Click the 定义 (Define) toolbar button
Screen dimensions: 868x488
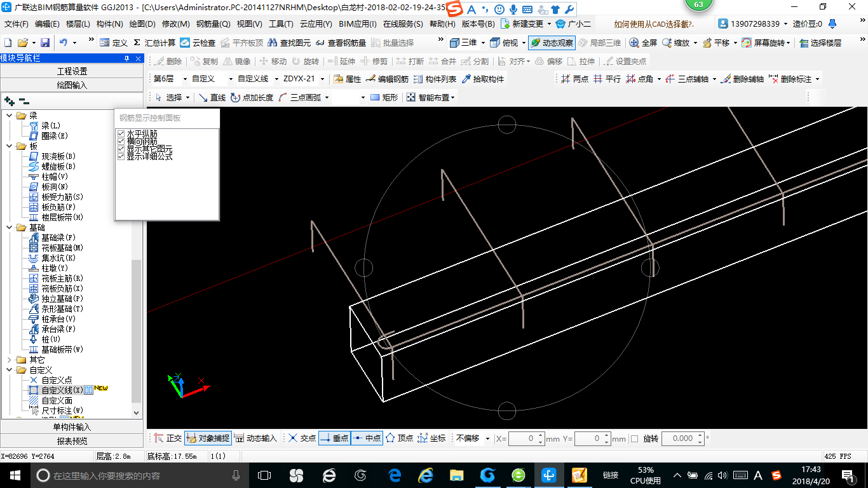(114, 43)
